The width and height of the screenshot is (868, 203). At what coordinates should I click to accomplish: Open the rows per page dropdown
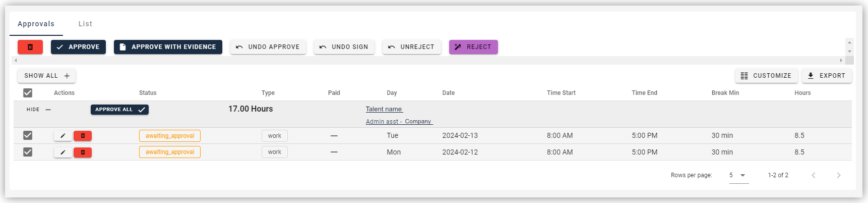pyautogui.click(x=738, y=175)
